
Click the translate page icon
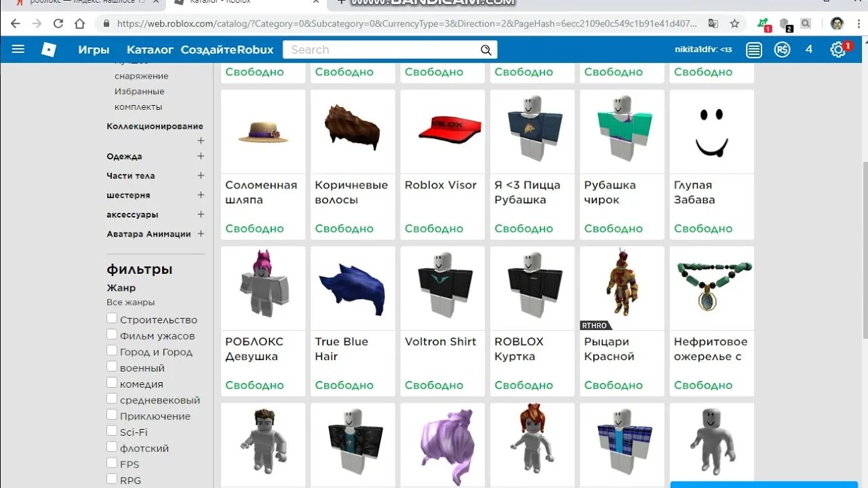(x=713, y=24)
